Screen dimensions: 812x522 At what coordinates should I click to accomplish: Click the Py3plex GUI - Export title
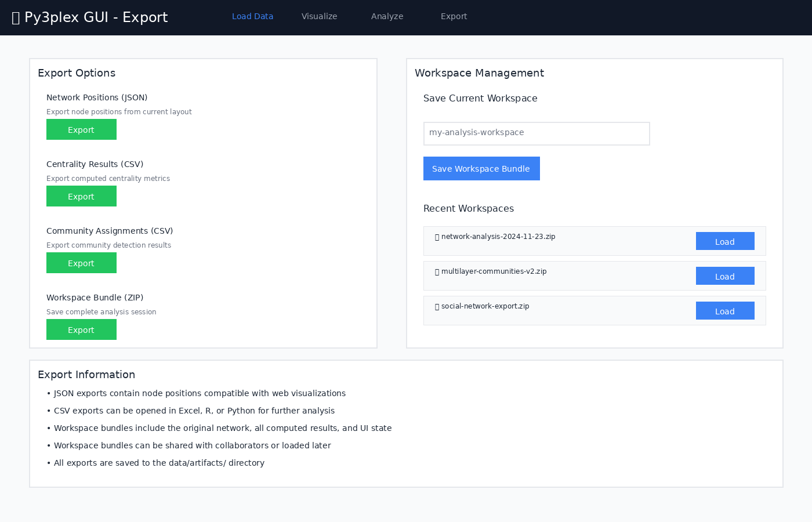pyautogui.click(x=96, y=17)
